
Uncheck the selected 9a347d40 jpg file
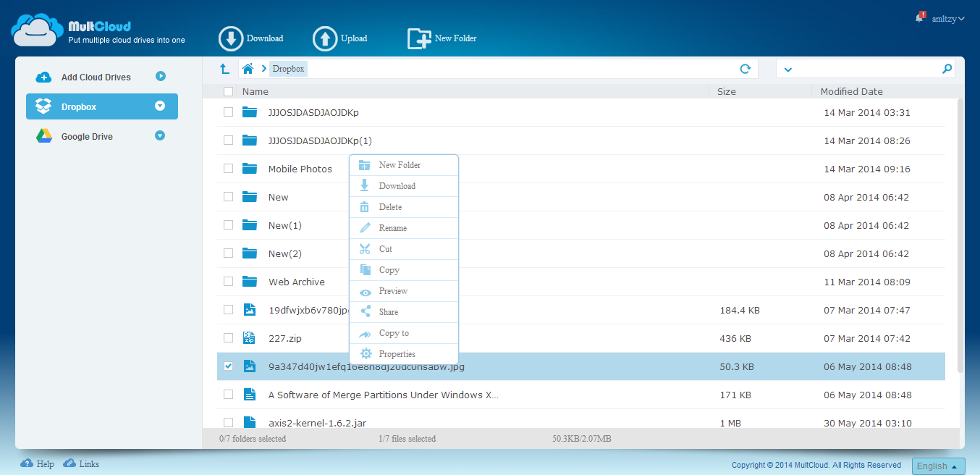tap(228, 366)
